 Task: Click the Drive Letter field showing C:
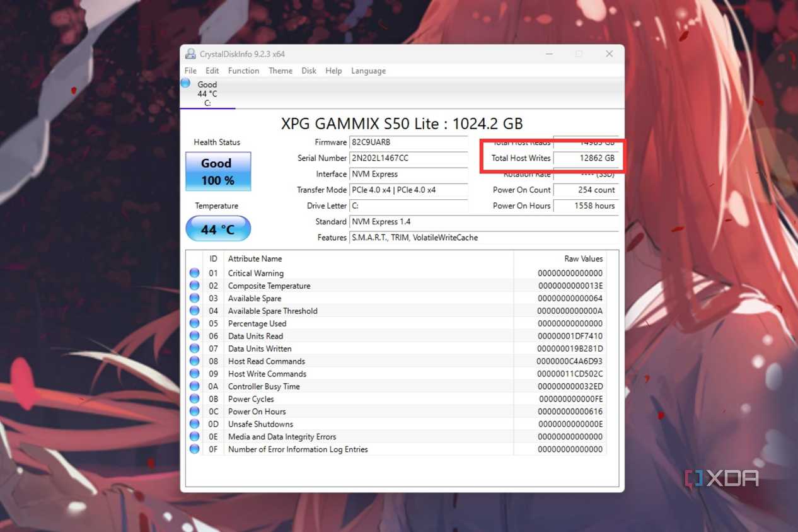tap(409, 205)
